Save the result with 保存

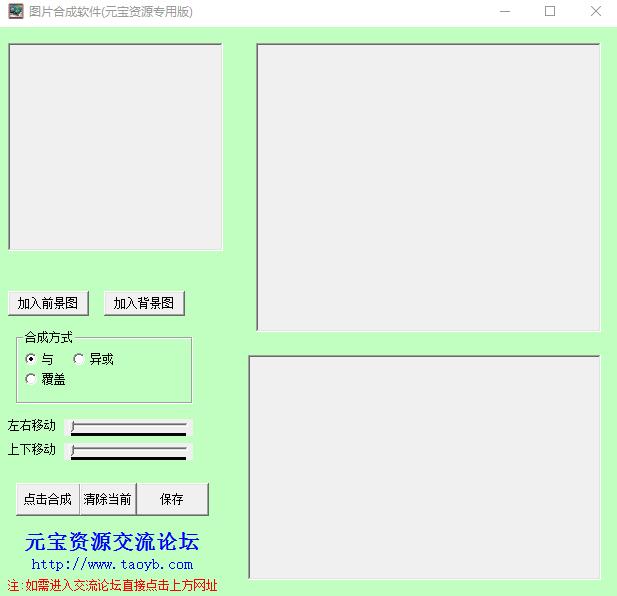tap(172, 499)
